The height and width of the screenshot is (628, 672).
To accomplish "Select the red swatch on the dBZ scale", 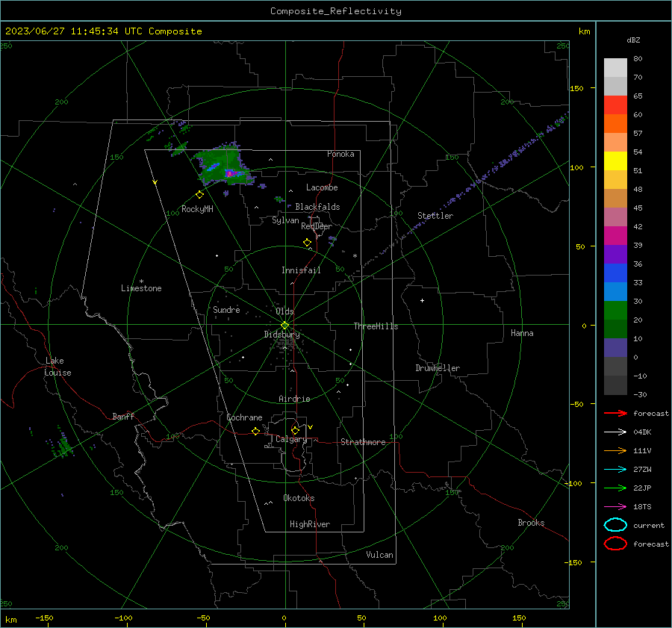I will click(x=615, y=105).
